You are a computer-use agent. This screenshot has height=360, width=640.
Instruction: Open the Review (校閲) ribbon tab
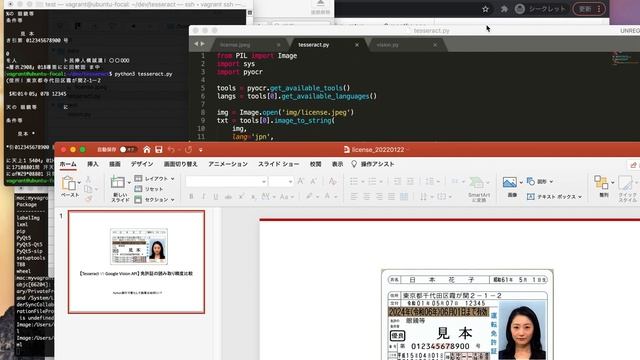click(315, 164)
